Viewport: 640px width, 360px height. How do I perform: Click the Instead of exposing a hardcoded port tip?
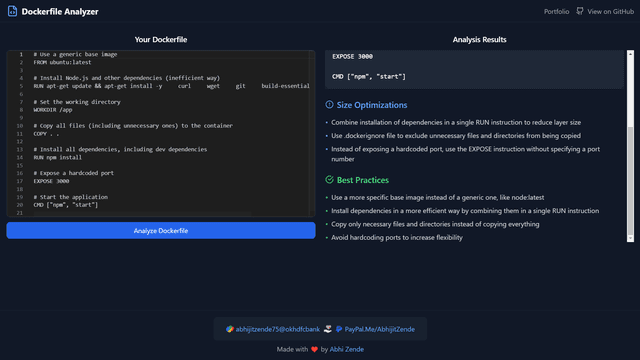(465, 154)
